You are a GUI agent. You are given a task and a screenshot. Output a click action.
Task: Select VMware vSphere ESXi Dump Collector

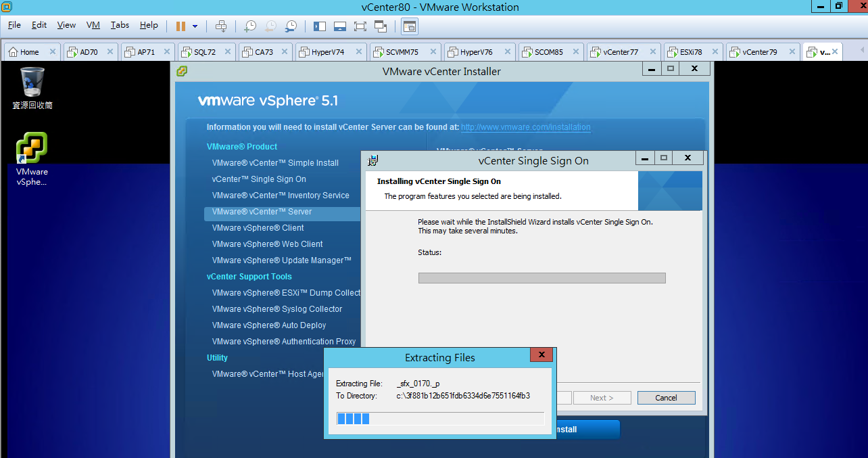point(286,293)
